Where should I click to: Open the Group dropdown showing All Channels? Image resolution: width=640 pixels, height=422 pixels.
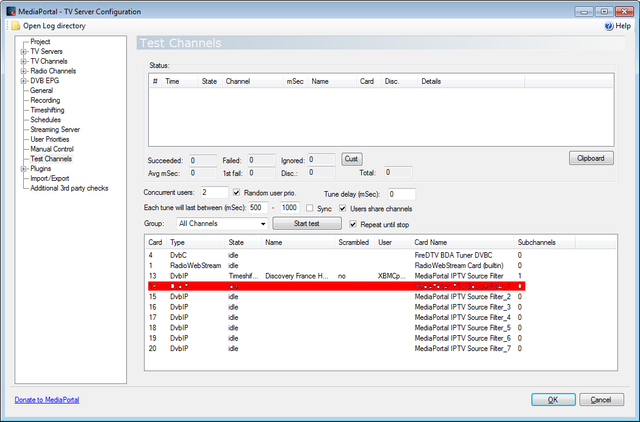click(x=220, y=224)
